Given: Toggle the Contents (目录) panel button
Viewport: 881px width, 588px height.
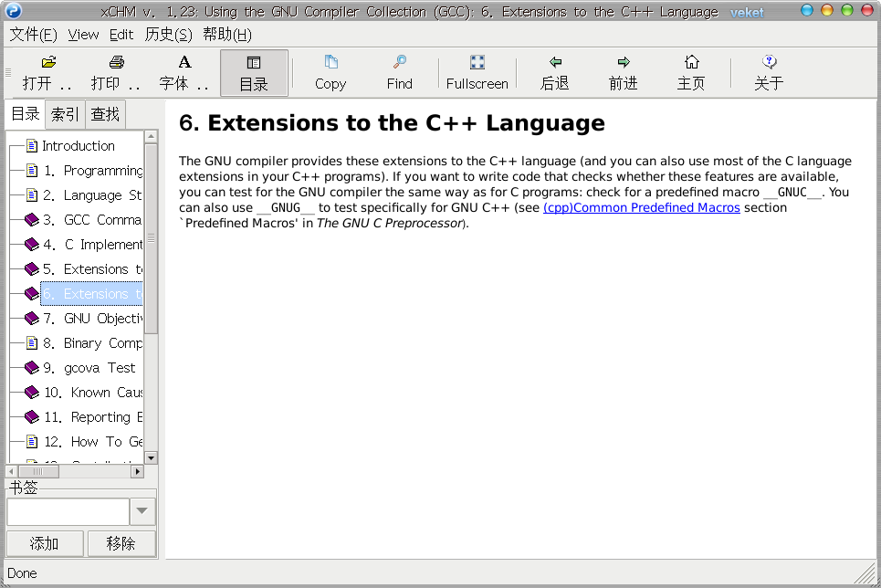Looking at the screenshot, I should 254,73.
